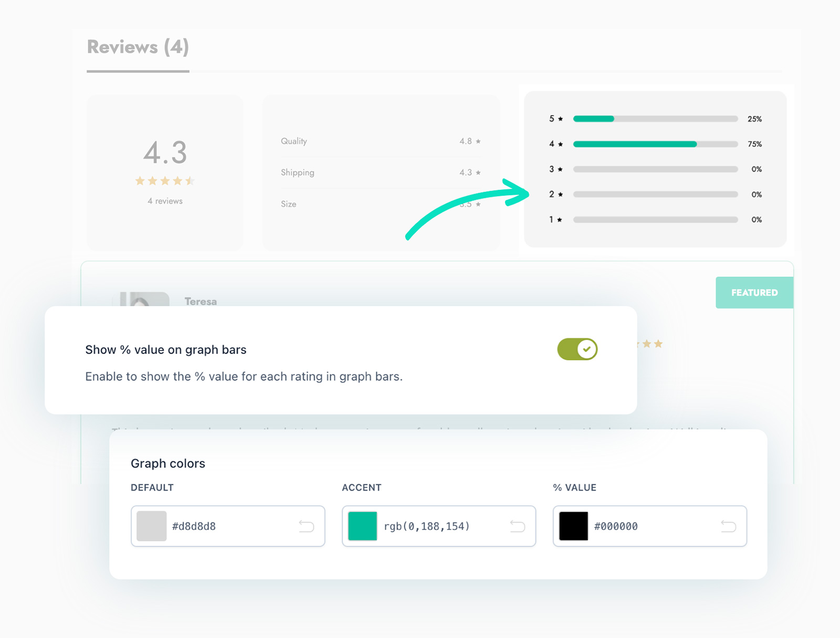This screenshot has width=840, height=638.
Task: Open the % Value black color swatch
Action: click(574, 526)
